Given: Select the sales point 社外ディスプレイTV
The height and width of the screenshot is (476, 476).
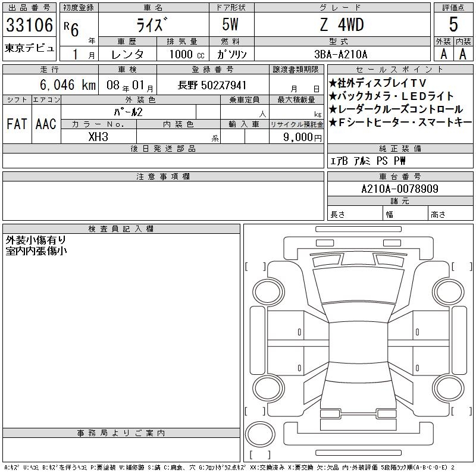Looking at the screenshot, I should pos(378,83).
